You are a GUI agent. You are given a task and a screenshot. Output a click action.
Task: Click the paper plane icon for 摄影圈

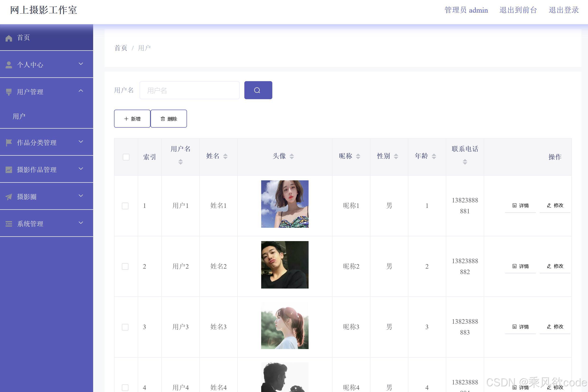(x=9, y=197)
